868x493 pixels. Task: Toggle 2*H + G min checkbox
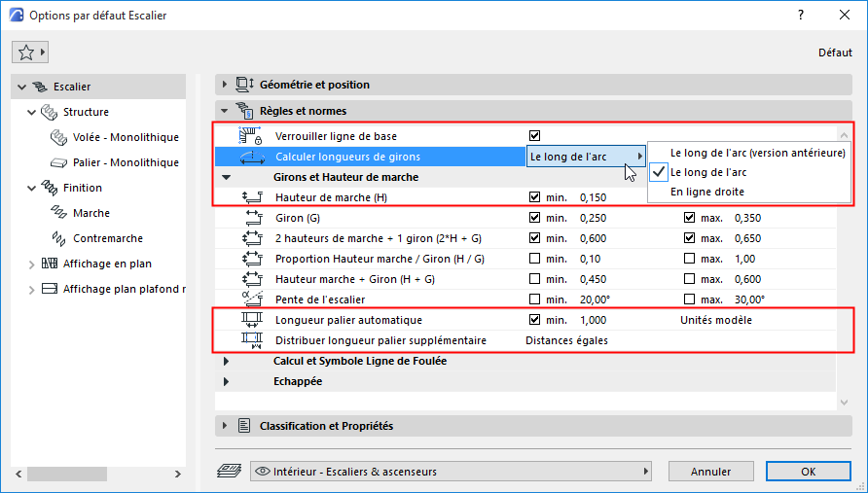(x=535, y=238)
